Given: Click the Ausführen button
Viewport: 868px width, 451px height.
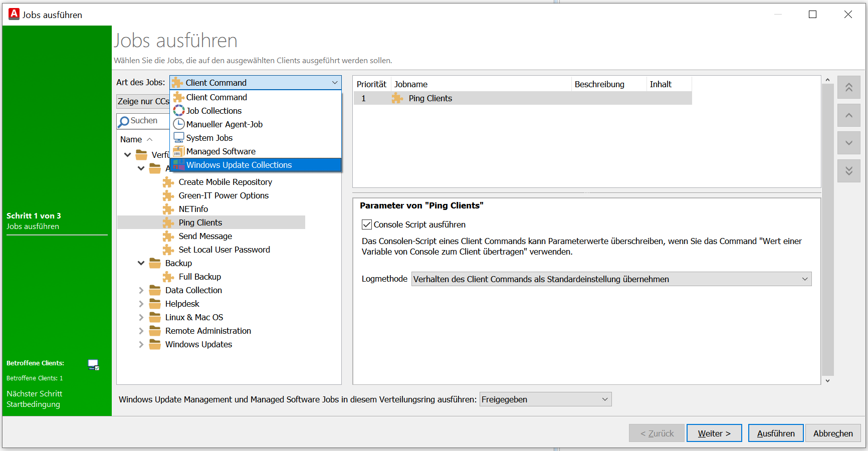Looking at the screenshot, I should pyautogui.click(x=775, y=433).
